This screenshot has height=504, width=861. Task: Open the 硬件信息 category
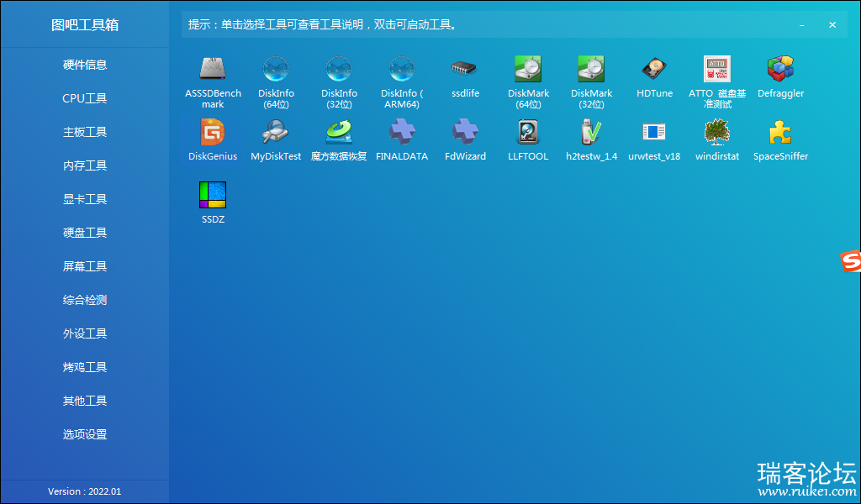click(85, 65)
